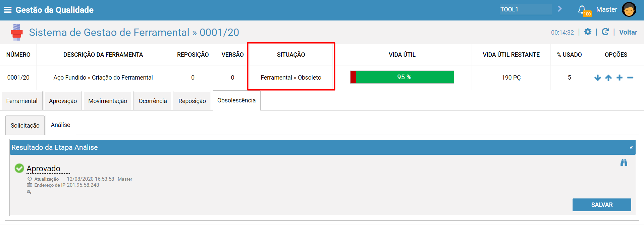Click the 190 PÇ remaining life cell
The width and height of the screenshot is (644, 228).
point(511,78)
